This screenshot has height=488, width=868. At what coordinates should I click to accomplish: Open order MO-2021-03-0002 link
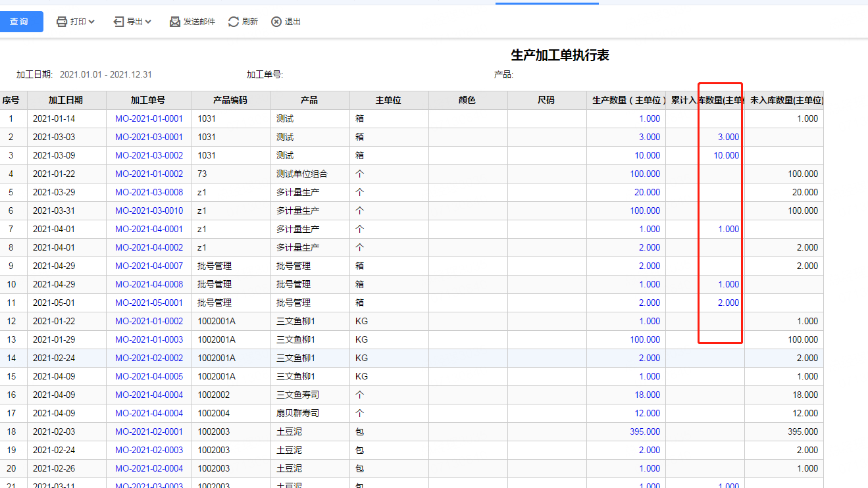149,156
